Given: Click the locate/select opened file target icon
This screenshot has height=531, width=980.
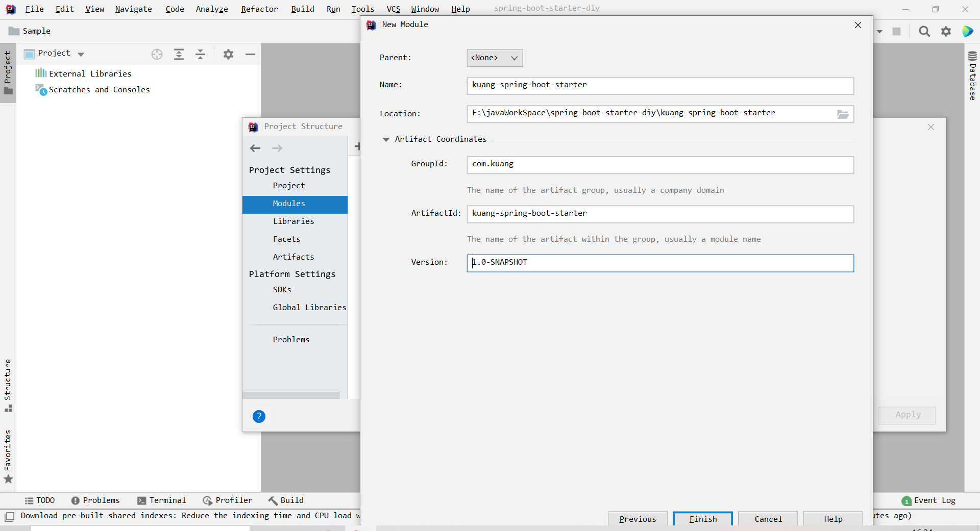Looking at the screenshot, I should (x=157, y=54).
